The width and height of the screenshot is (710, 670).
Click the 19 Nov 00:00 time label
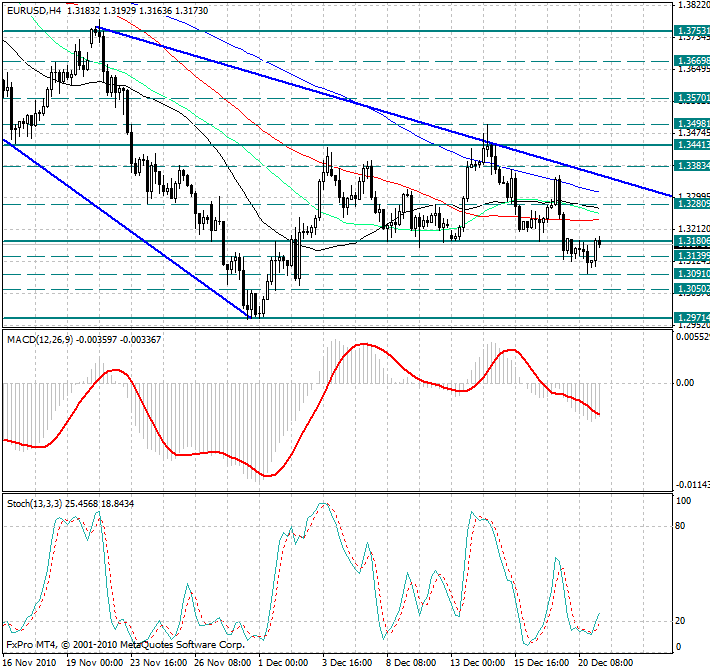click(95, 663)
